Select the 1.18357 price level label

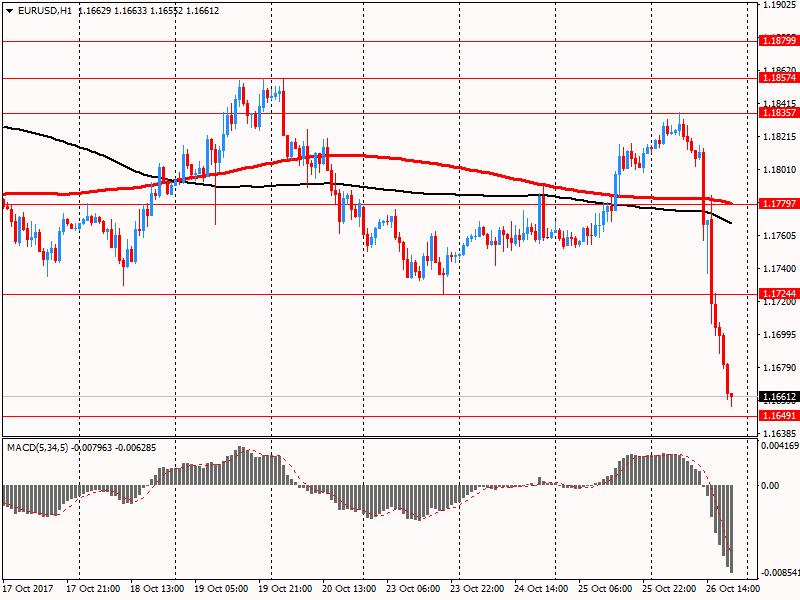tap(779, 113)
